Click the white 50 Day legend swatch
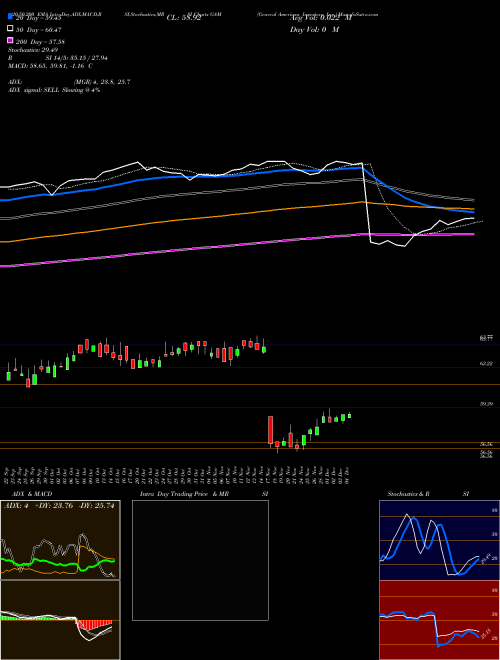The height and width of the screenshot is (660, 500). (x=11, y=29)
